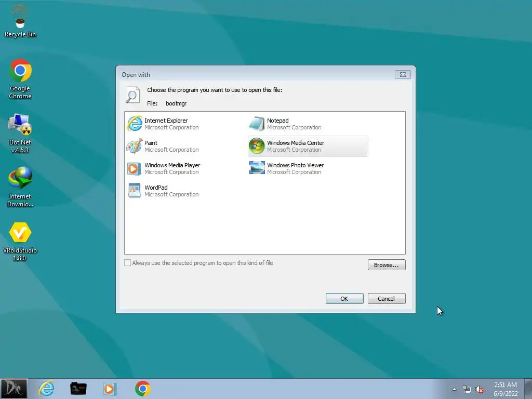This screenshot has width=532, height=399.
Task: Click the "Windows Media Center" text label
Action: point(296,143)
